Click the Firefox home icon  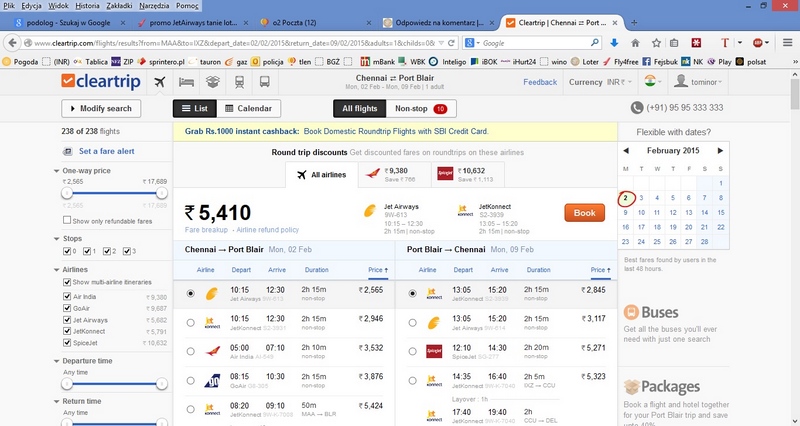[x=635, y=43]
